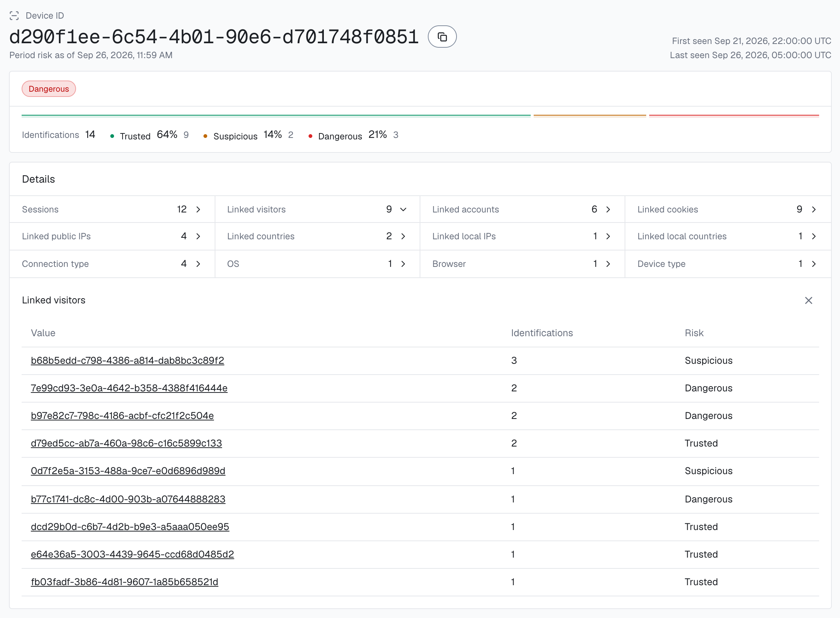Click the Trusted 64% legend entry
The image size is (840, 618).
(149, 135)
